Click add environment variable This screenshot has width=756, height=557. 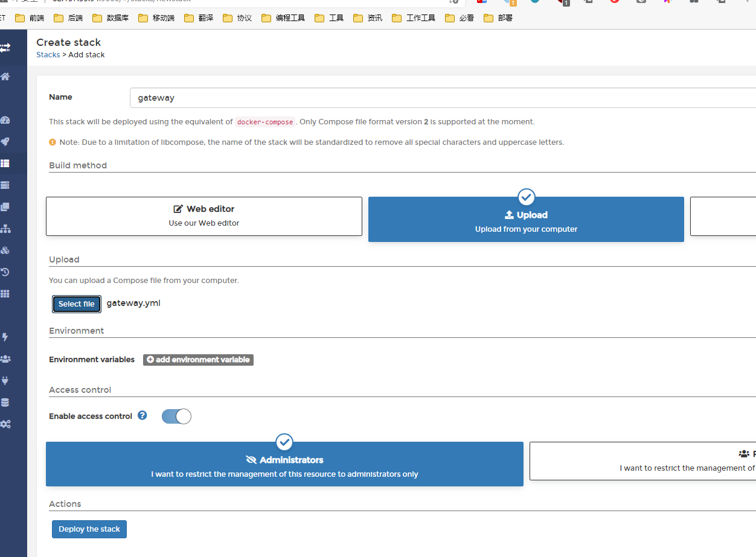[198, 360]
